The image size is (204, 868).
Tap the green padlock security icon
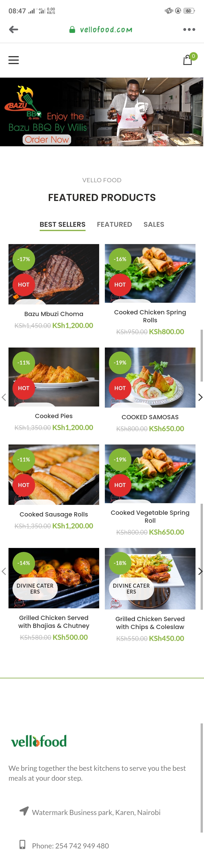[72, 30]
